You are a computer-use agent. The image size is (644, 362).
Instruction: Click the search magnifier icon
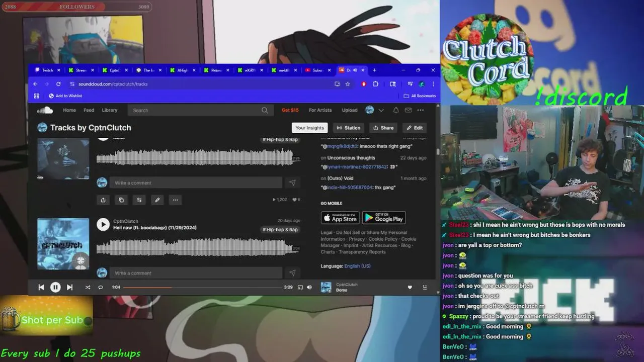coord(265,110)
